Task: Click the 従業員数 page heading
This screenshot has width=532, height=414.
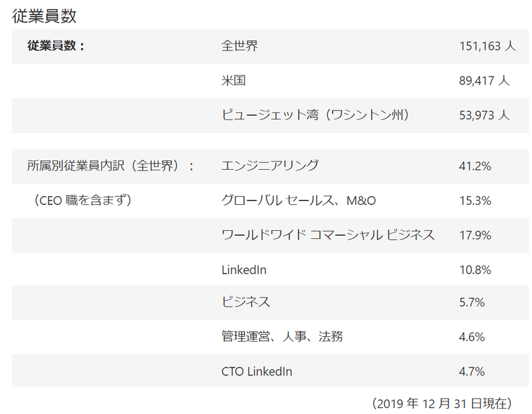Action: tap(45, 16)
